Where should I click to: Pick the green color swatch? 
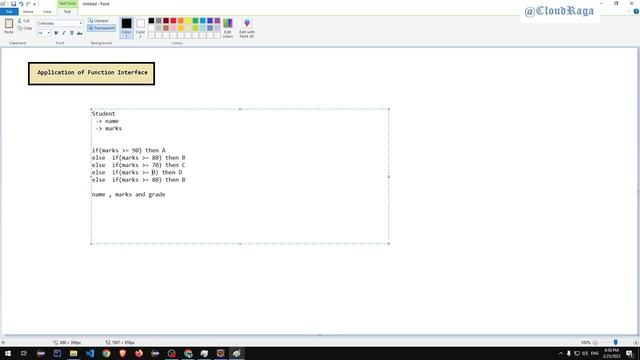tap(196, 21)
